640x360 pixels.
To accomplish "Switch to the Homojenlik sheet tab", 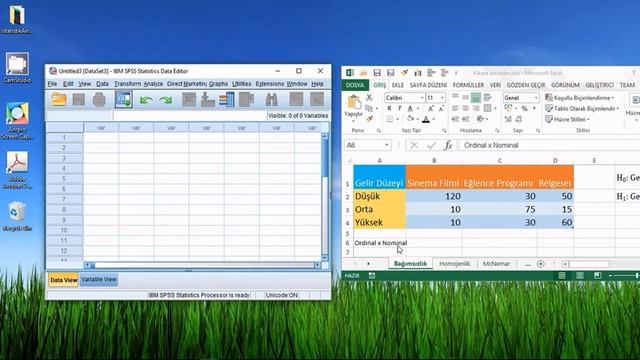I will (x=454, y=264).
